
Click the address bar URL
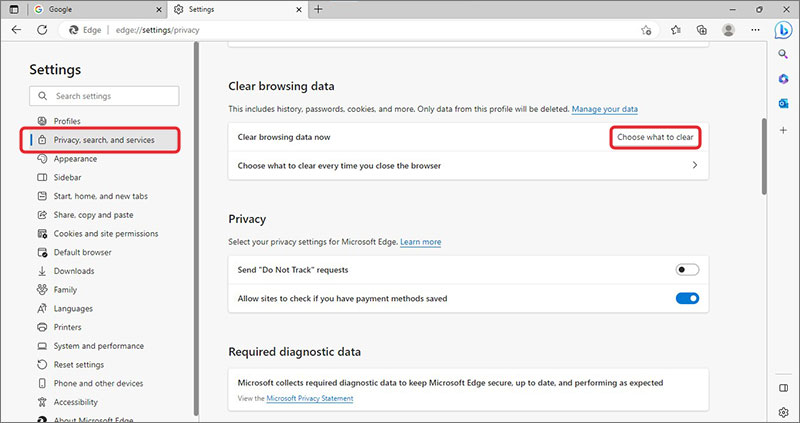[157, 30]
